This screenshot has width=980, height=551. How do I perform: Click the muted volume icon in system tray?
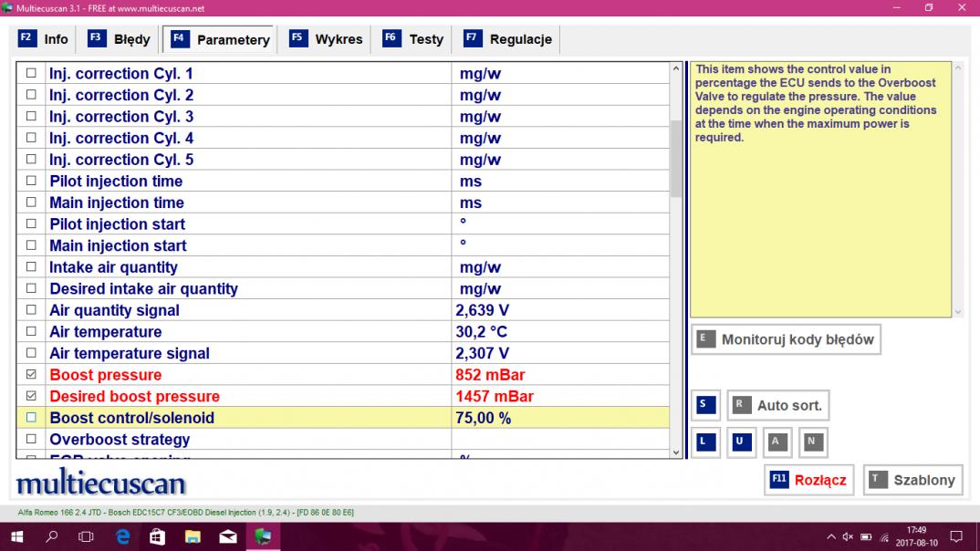point(848,536)
